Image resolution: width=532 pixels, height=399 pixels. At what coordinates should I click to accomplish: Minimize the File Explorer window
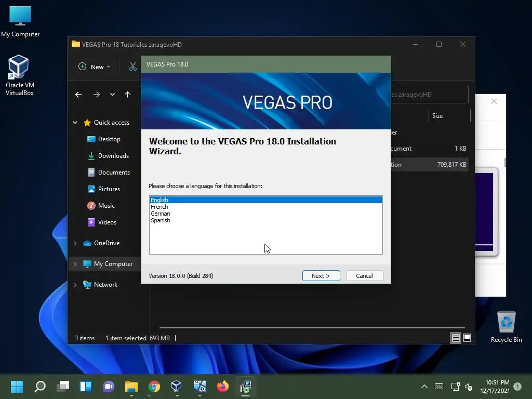pos(416,45)
